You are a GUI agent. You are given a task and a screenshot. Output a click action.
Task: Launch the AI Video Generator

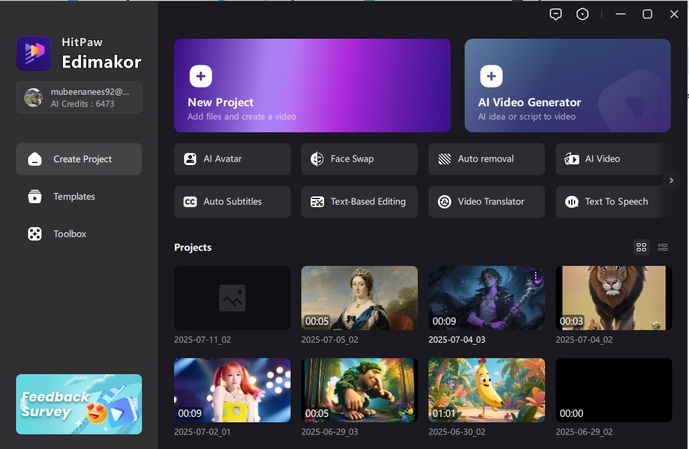click(567, 85)
